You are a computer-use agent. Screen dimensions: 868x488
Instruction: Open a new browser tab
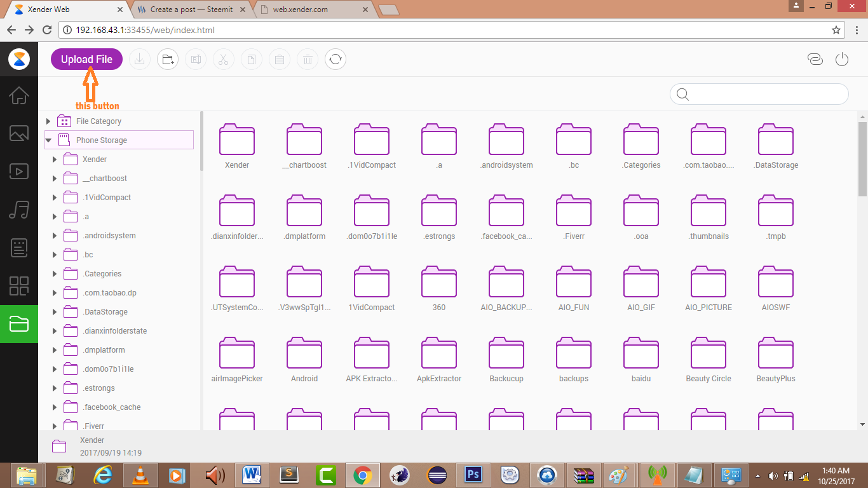[x=388, y=10]
